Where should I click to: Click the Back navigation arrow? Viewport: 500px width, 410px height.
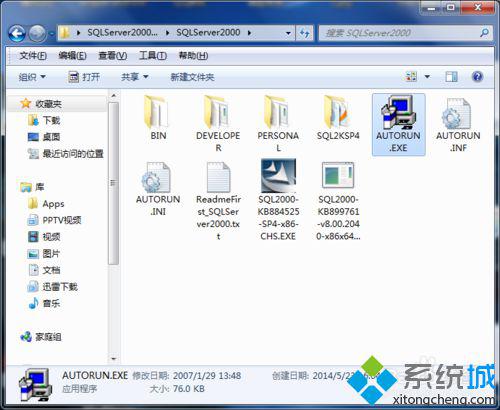17,33
